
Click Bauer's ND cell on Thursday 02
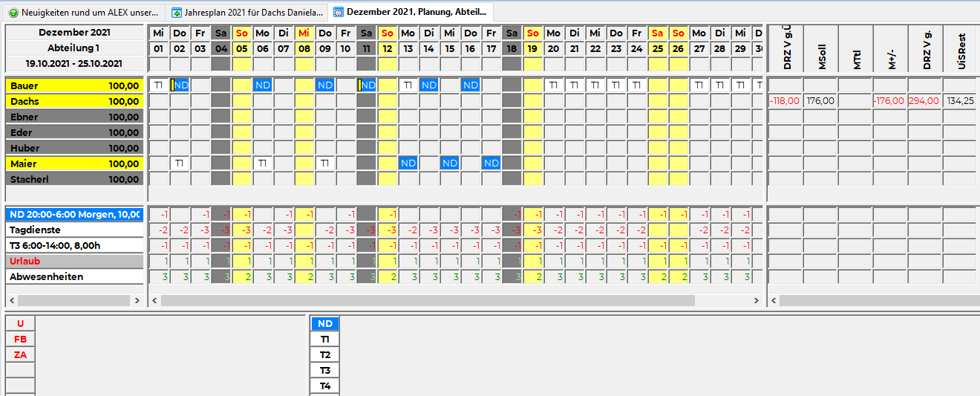(x=180, y=85)
